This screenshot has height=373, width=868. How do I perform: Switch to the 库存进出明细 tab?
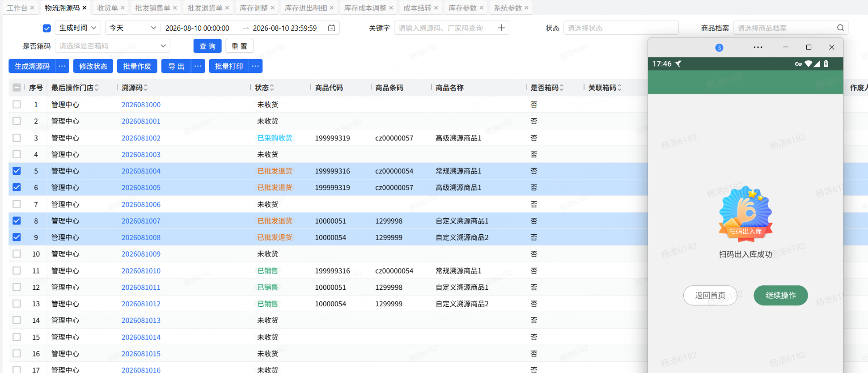306,8
